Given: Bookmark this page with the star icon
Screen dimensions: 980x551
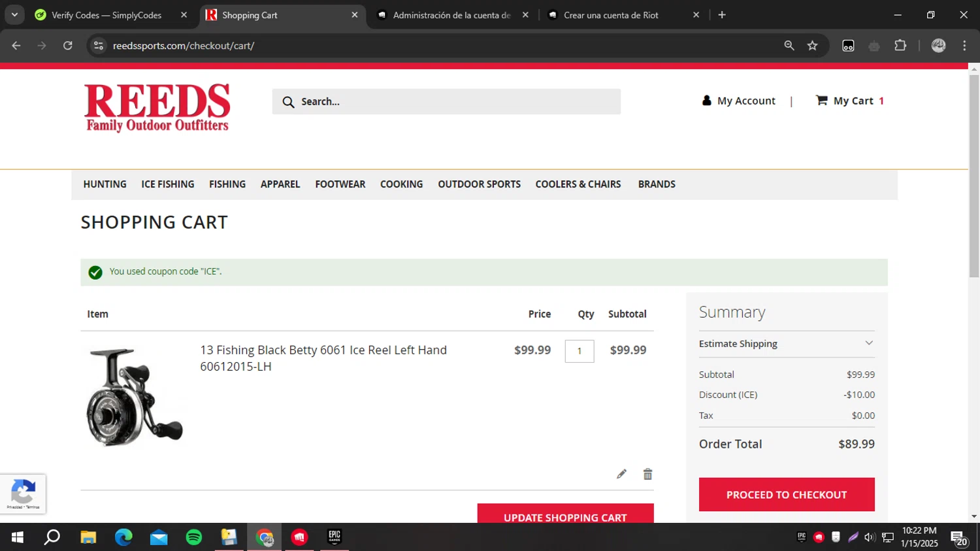Looking at the screenshot, I should pyautogui.click(x=812, y=46).
